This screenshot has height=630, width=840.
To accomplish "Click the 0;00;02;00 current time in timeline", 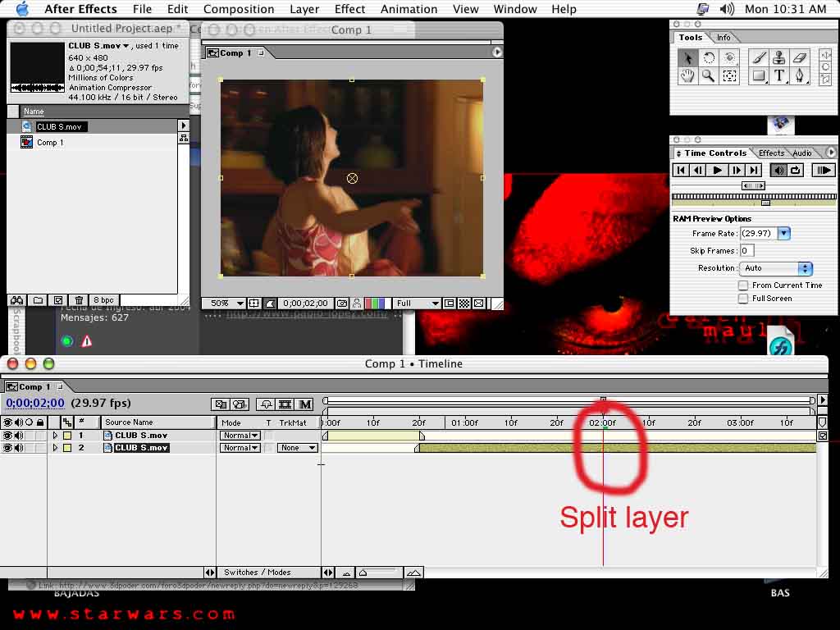I will point(34,404).
